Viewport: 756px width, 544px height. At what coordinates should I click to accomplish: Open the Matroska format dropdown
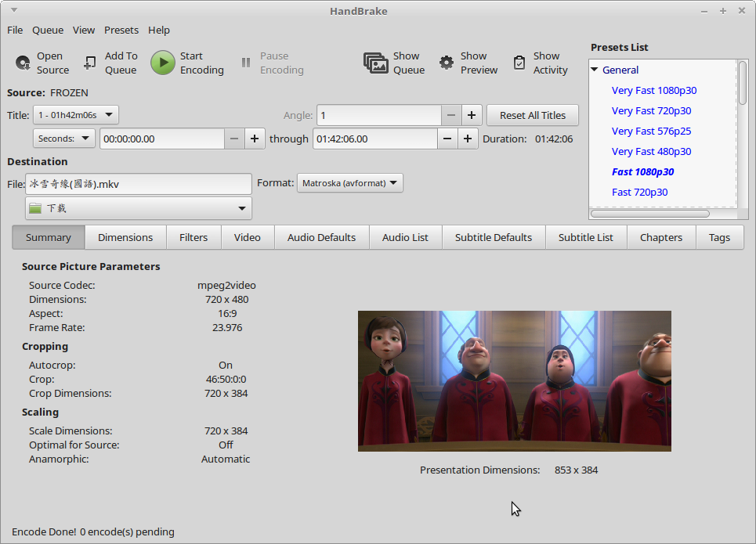click(x=350, y=183)
